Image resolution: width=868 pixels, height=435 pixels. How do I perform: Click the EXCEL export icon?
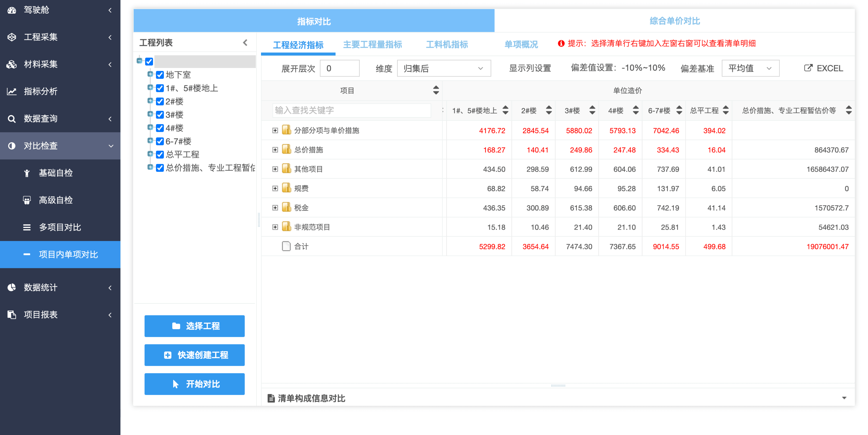(808, 68)
